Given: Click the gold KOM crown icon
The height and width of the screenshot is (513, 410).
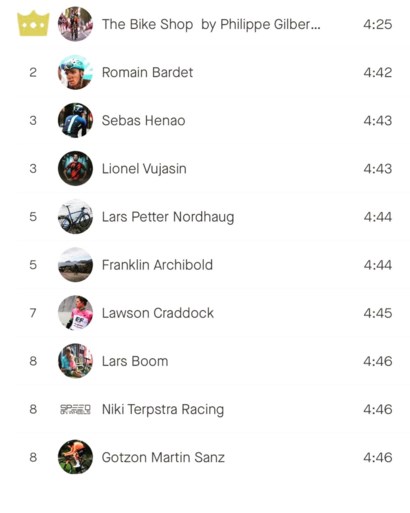Looking at the screenshot, I should pos(33,23).
